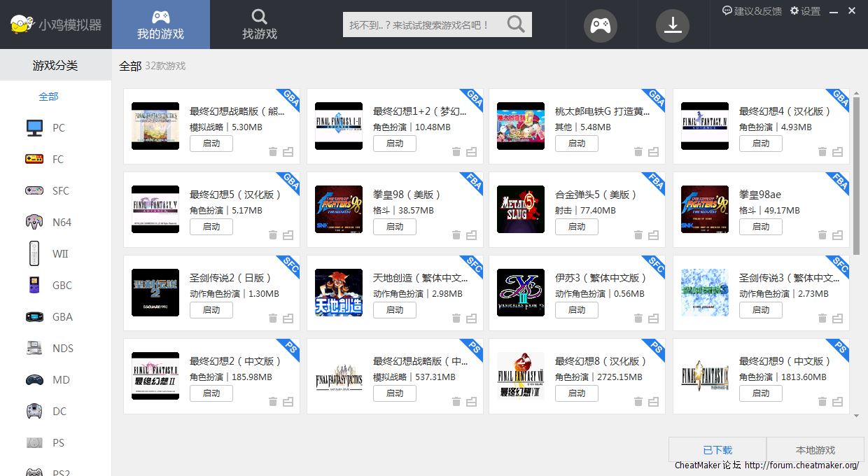Open the 建议&反馈 feedback link
The width and height of the screenshot is (868, 476).
point(752,10)
